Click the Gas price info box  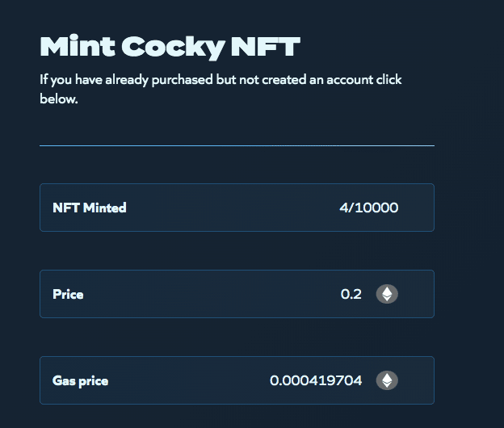click(x=237, y=380)
